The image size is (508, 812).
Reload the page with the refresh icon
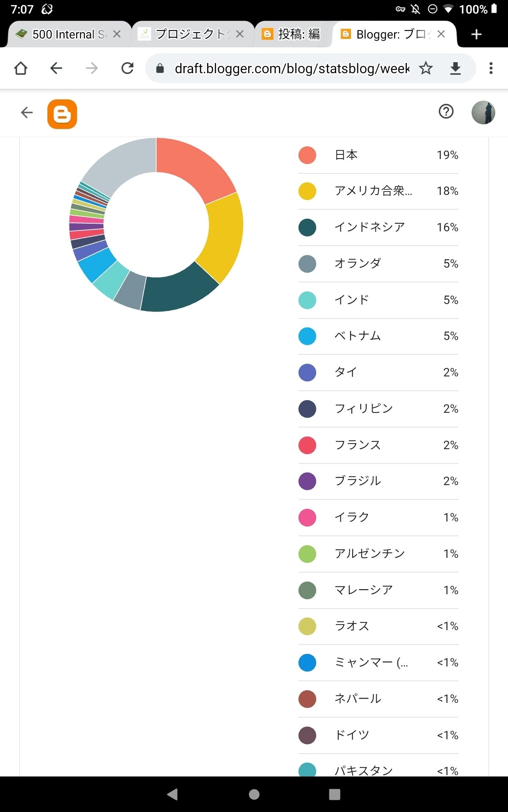[x=127, y=68]
